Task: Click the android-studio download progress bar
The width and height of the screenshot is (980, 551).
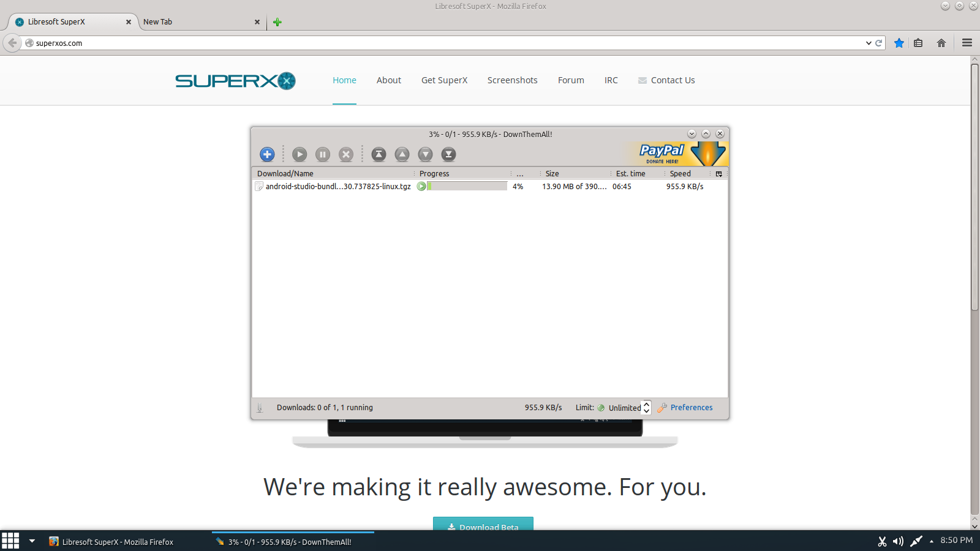Action: point(467,187)
